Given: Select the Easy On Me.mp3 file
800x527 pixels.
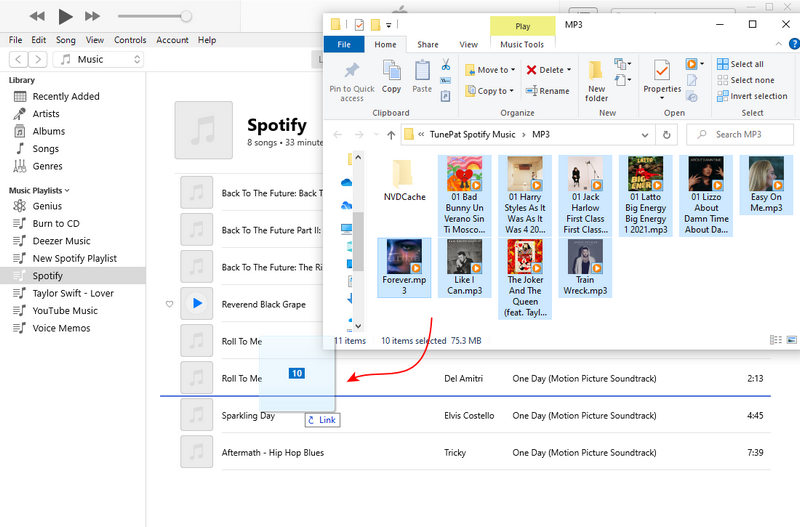Looking at the screenshot, I should pyautogui.click(x=766, y=185).
